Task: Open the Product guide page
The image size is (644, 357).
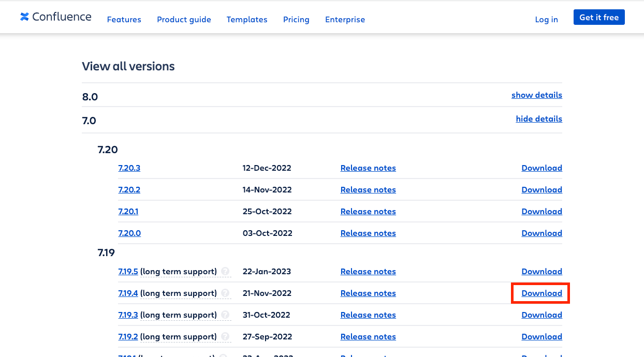Action: [184, 20]
